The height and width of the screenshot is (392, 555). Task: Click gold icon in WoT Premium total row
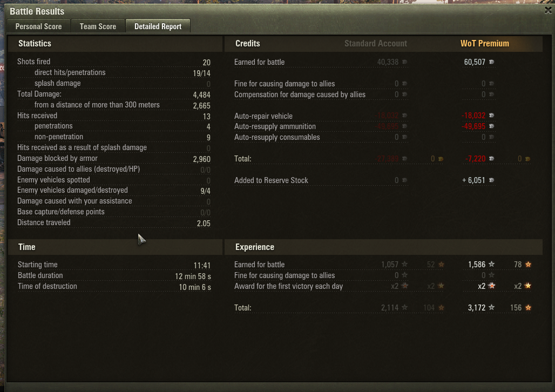[528, 159]
